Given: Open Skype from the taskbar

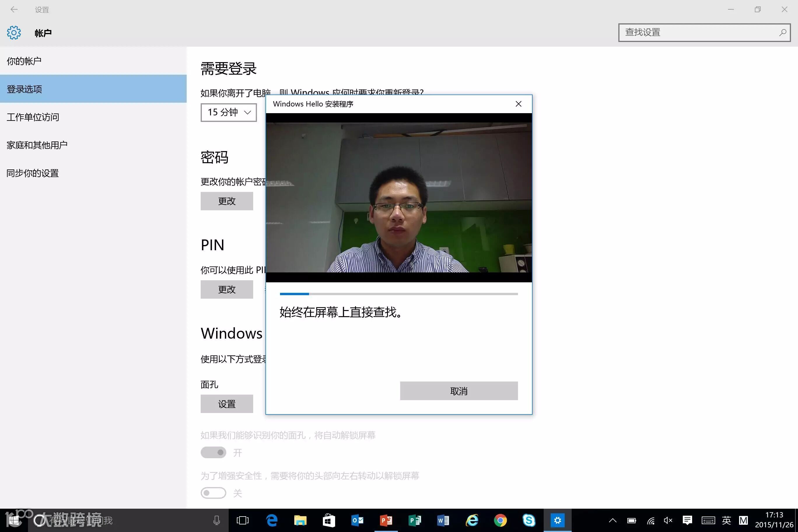Looking at the screenshot, I should coord(528,520).
